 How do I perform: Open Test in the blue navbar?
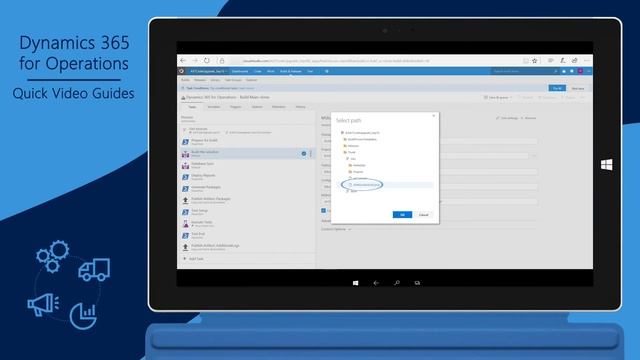click(310, 71)
